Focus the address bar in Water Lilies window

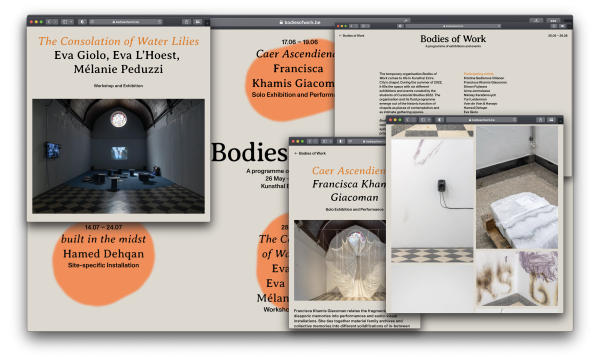(x=126, y=22)
